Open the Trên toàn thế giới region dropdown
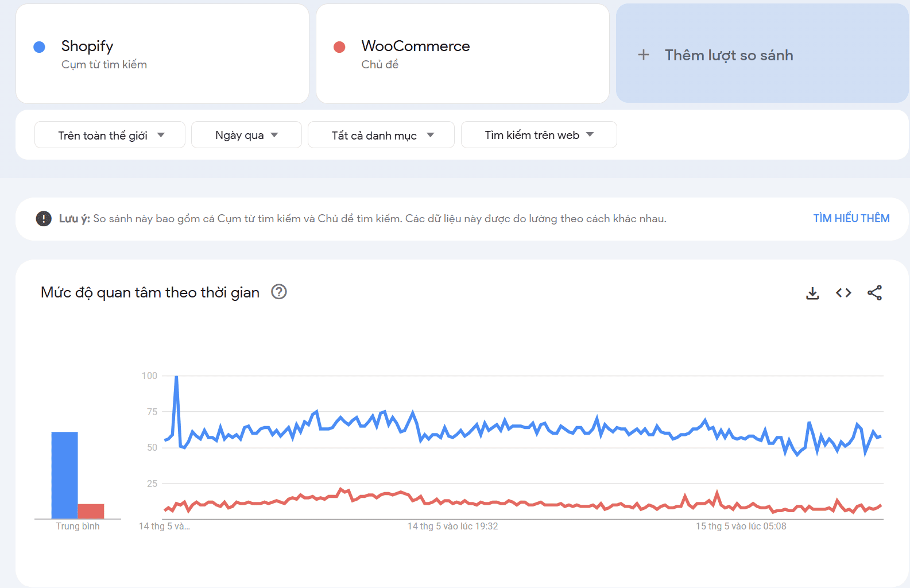This screenshot has width=910, height=588. [x=110, y=135]
